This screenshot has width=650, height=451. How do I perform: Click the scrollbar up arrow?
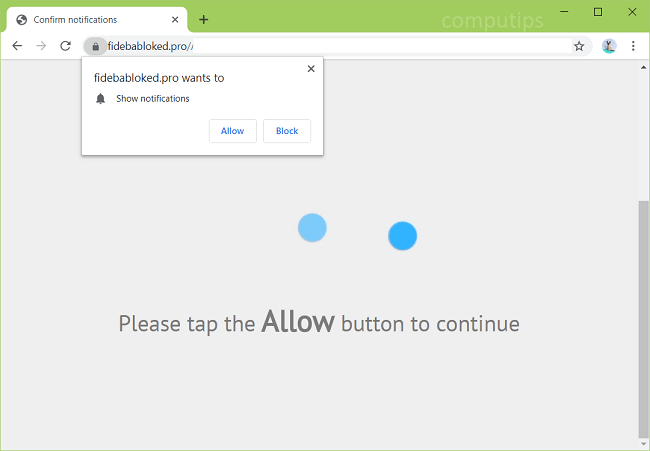click(x=643, y=67)
